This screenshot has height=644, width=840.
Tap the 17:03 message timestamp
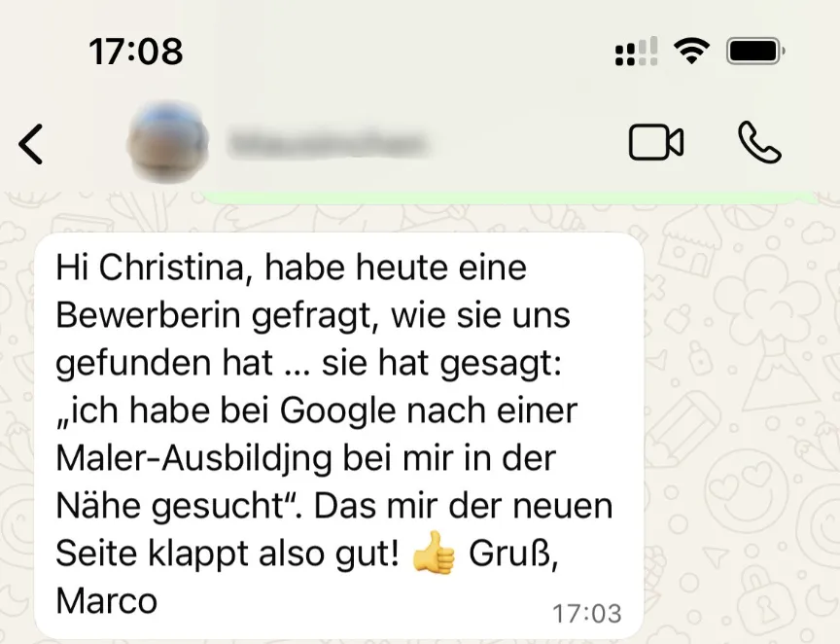[586, 614]
